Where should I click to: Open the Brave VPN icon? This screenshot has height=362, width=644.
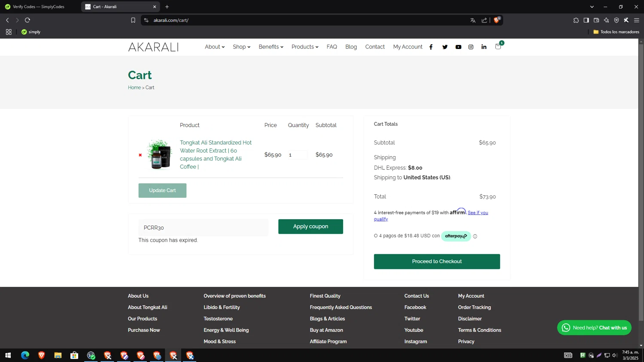coord(617,20)
